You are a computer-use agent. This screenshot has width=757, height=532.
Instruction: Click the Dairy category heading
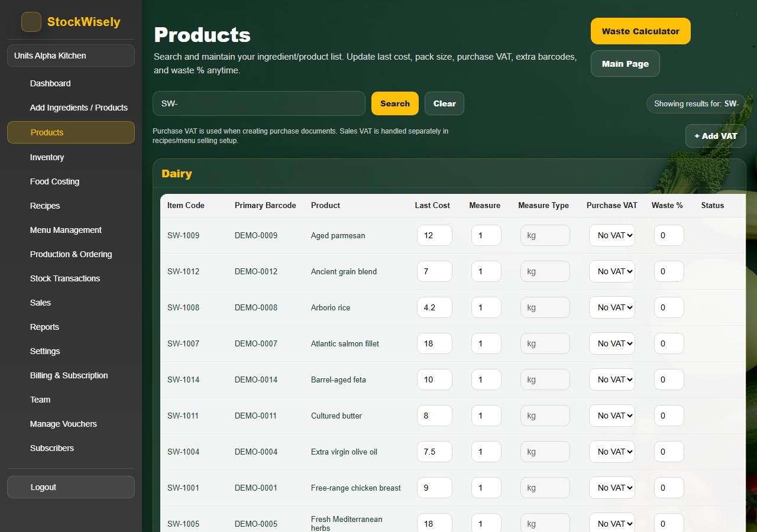pos(177,174)
